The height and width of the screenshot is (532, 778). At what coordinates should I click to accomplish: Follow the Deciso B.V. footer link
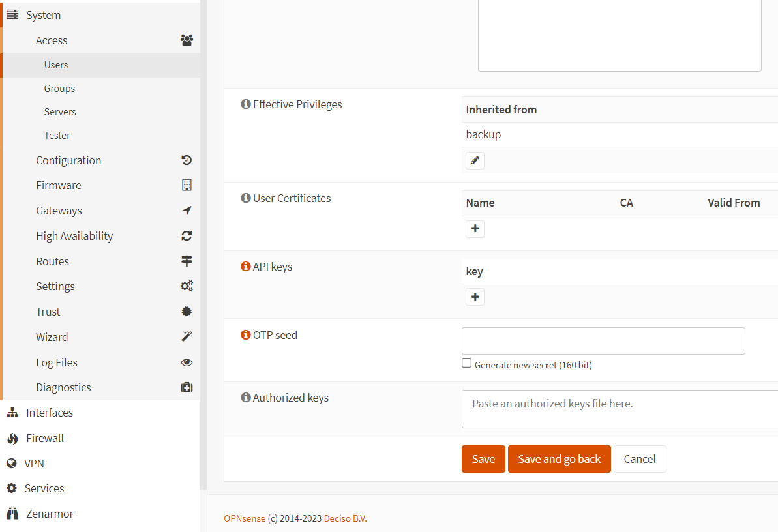coord(346,518)
